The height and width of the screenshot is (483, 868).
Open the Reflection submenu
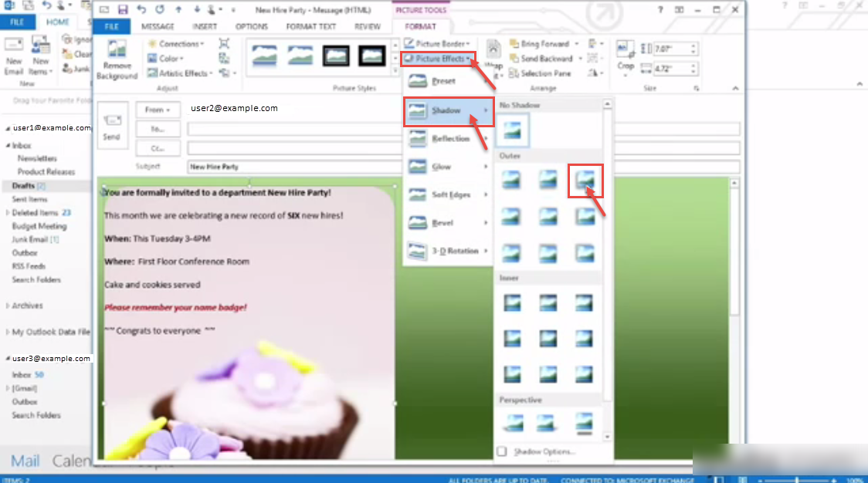[450, 139]
